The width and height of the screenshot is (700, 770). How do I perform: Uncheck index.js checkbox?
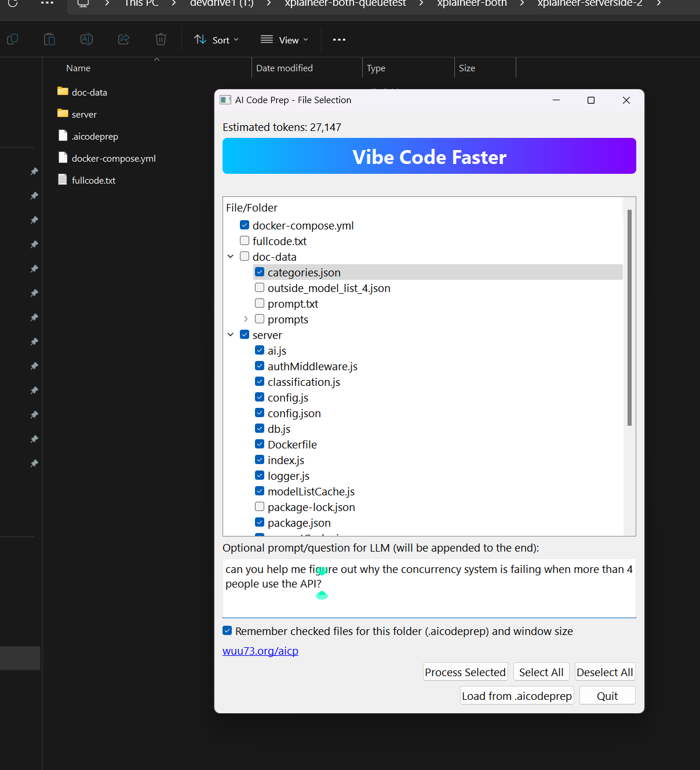[x=260, y=459]
